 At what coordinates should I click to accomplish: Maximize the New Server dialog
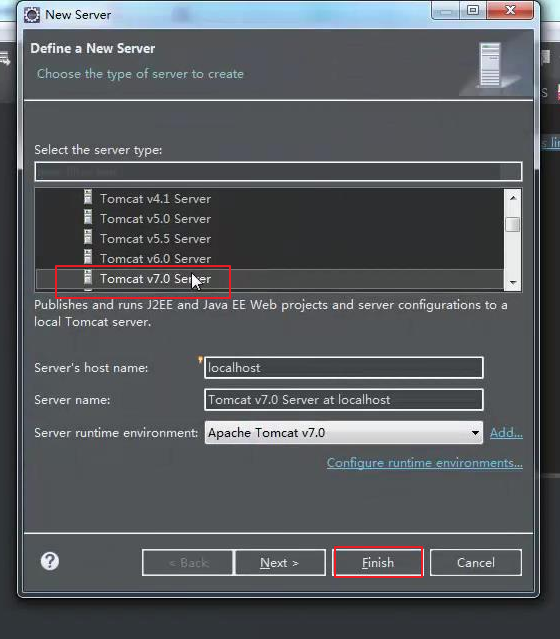[473, 10]
